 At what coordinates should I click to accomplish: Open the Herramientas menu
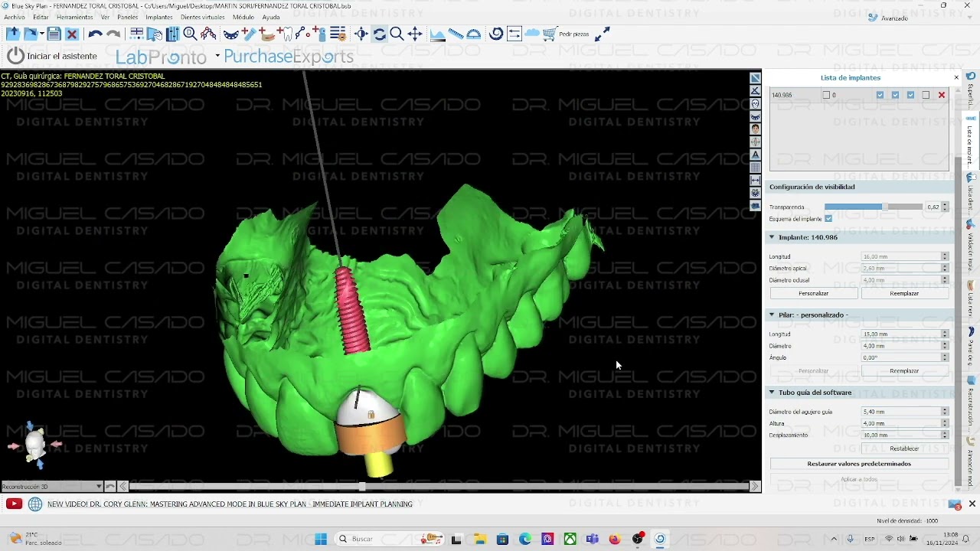[x=75, y=17]
